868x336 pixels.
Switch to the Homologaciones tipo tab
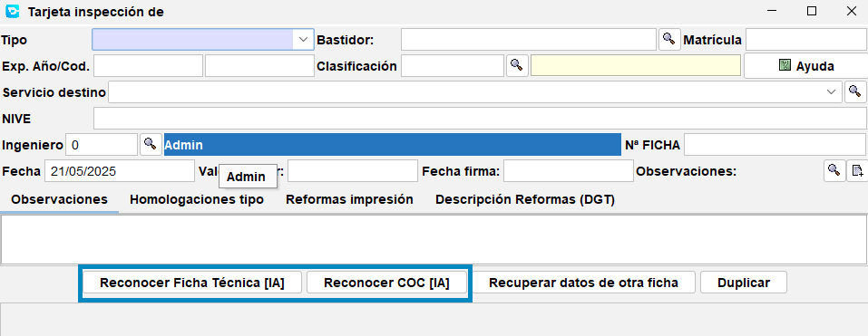[197, 199]
